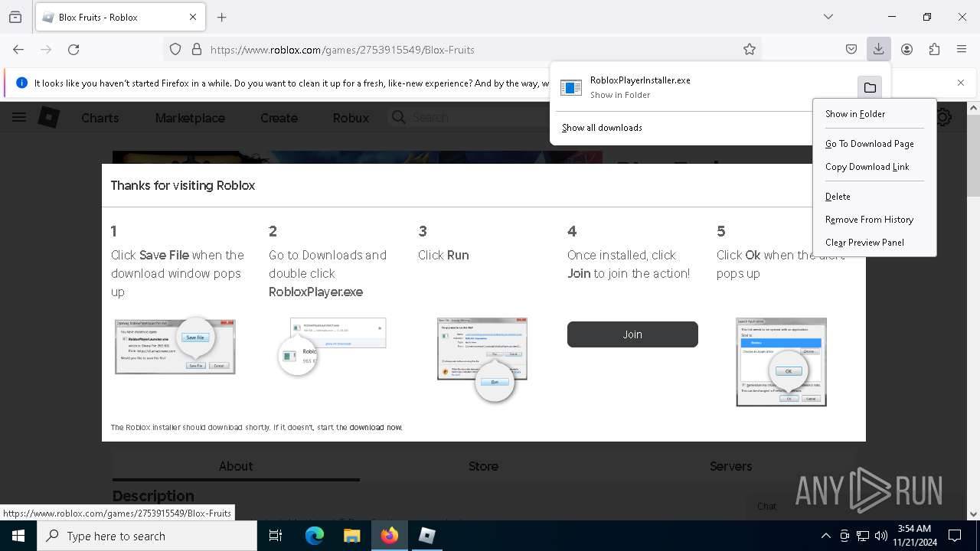
Task: Open Firefox account icon
Action: pyautogui.click(x=906, y=49)
